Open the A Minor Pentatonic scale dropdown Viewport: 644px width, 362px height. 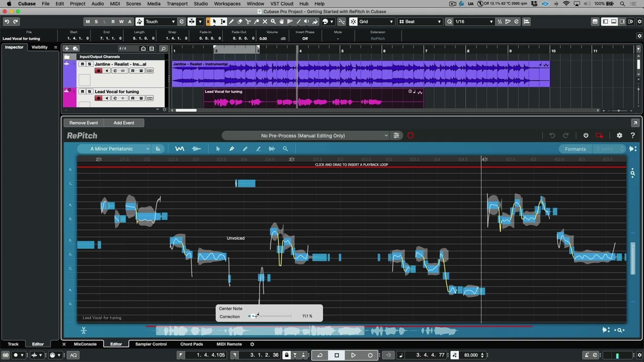point(114,149)
